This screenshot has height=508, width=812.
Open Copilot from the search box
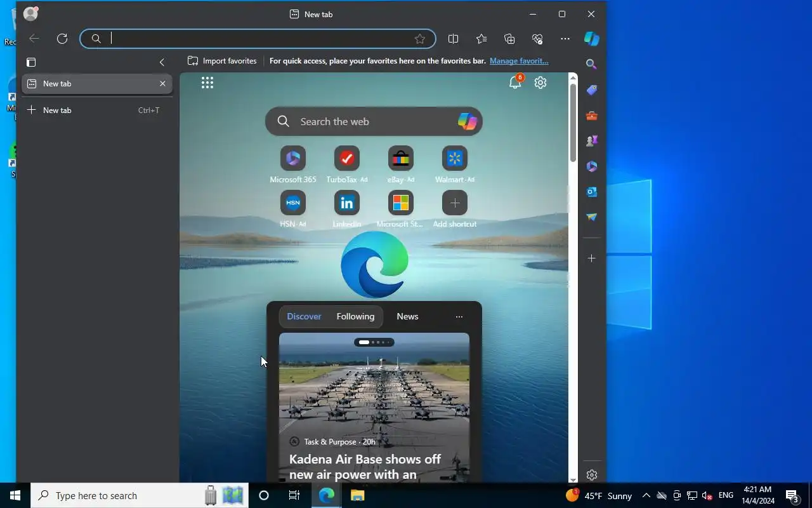click(467, 121)
